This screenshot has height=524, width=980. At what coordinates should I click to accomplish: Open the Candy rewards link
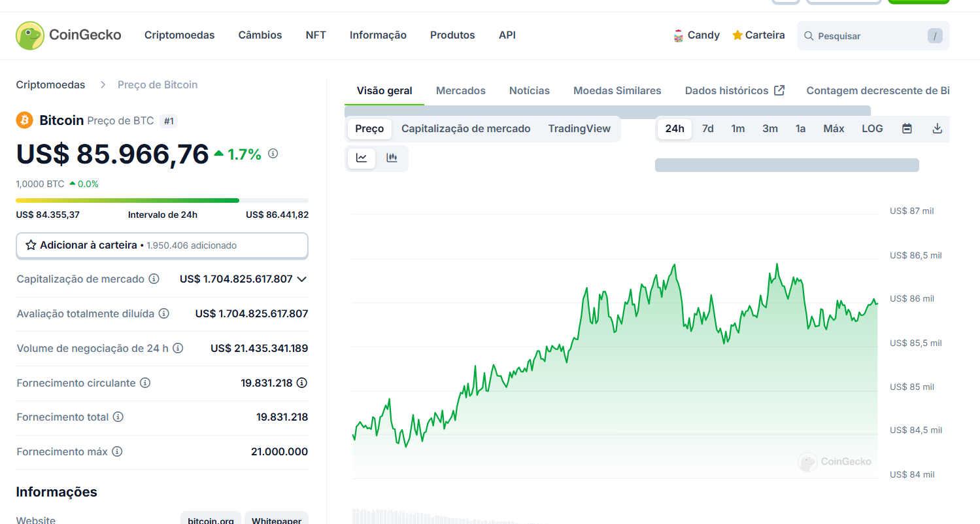point(696,35)
